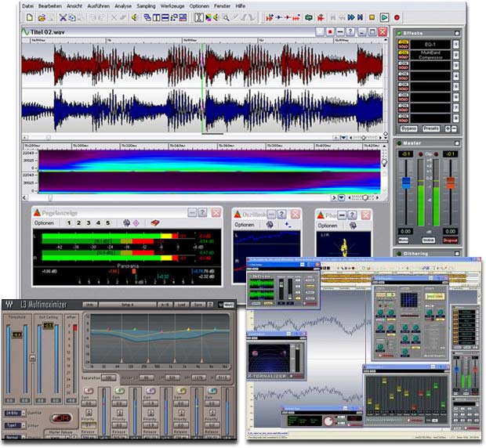Click the Presets button in Effects panel
This screenshot has width=486, height=448.
coord(431,128)
